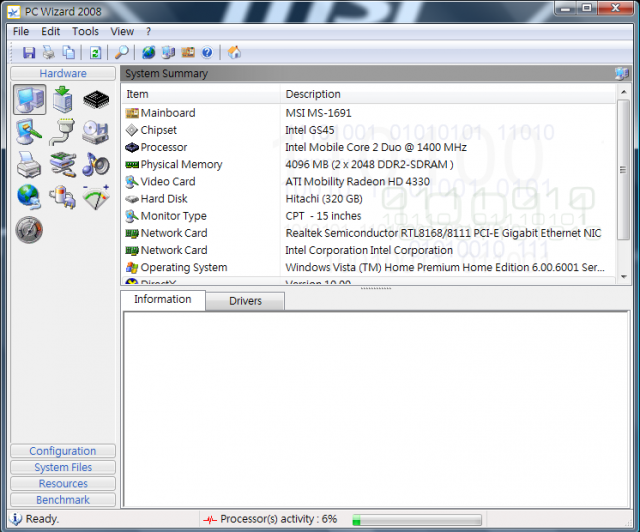Click the Home toolbar icon
This screenshot has height=532, width=640.
coord(234,52)
